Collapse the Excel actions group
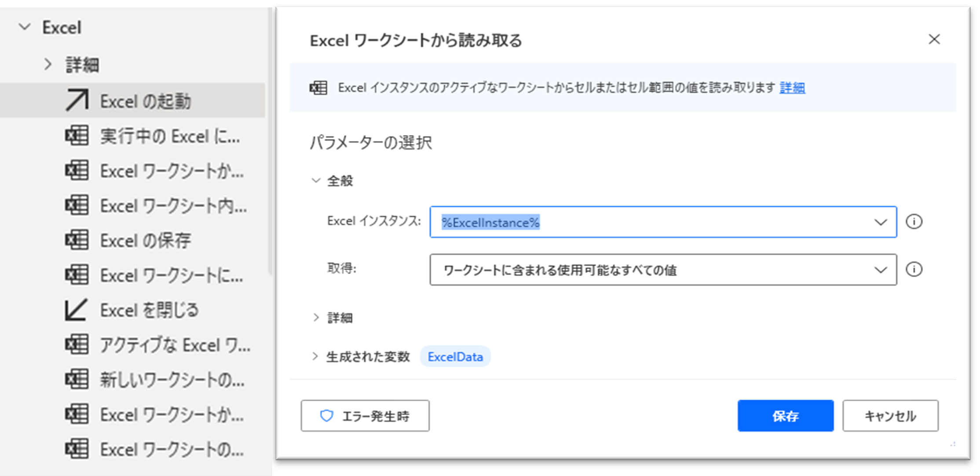 pyautogui.click(x=25, y=27)
